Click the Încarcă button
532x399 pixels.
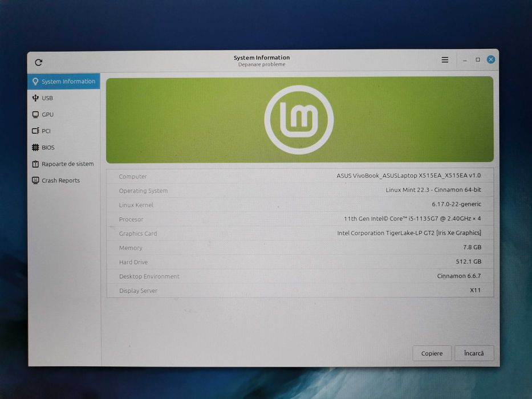point(474,353)
